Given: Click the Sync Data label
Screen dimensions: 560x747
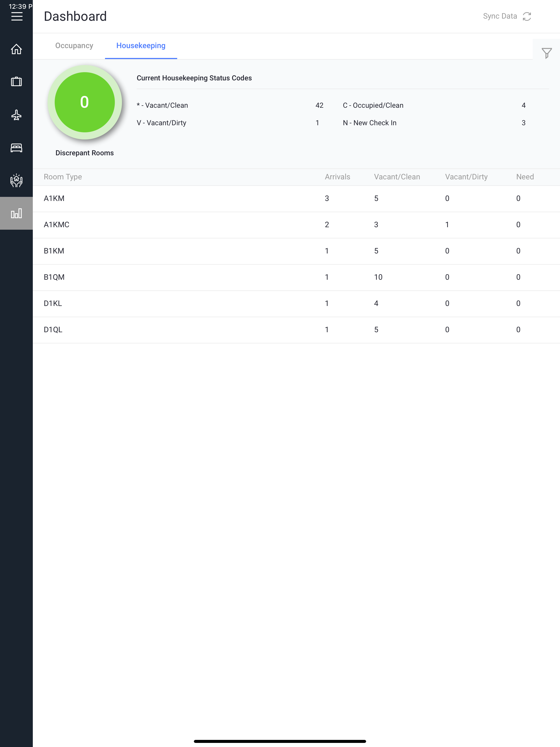Looking at the screenshot, I should click(x=500, y=16).
